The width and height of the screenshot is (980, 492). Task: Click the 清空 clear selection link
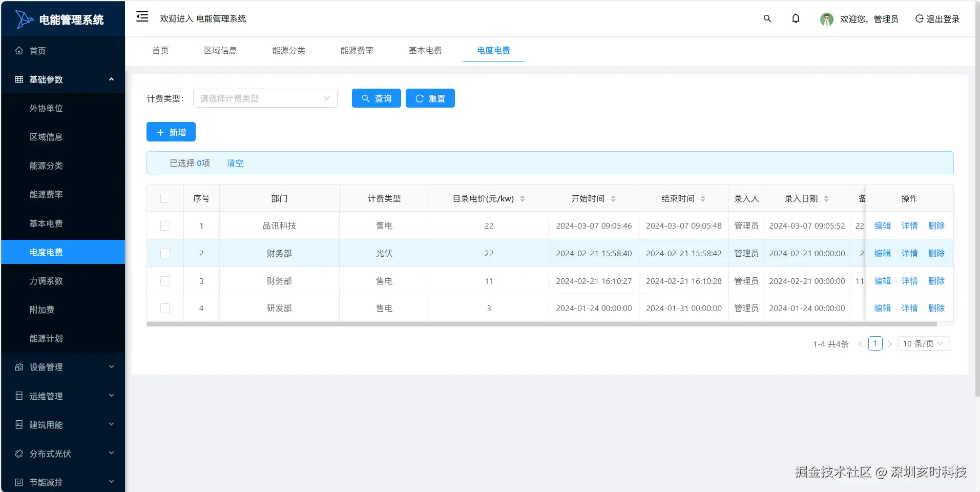(x=235, y=163)
